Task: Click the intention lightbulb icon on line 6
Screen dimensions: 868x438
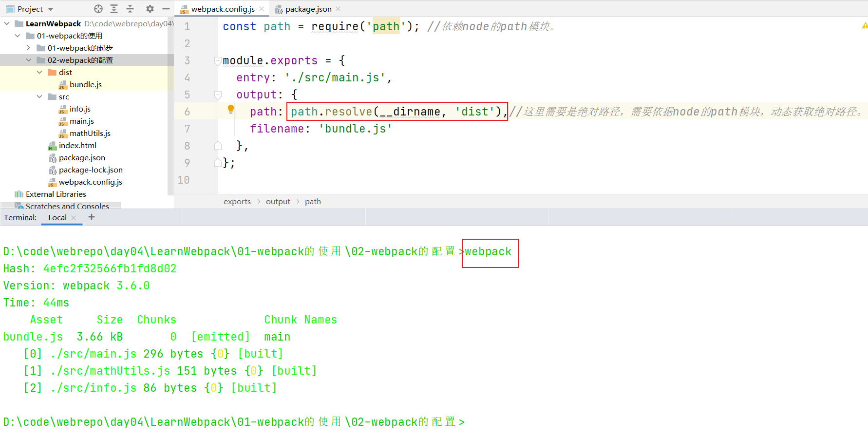Action: coord(231,110)
